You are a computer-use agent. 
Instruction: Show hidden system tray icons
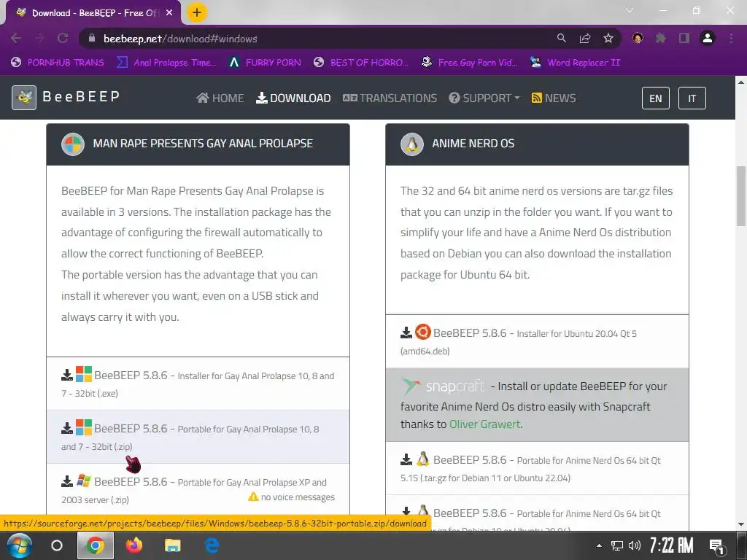[x=600, y=545]
